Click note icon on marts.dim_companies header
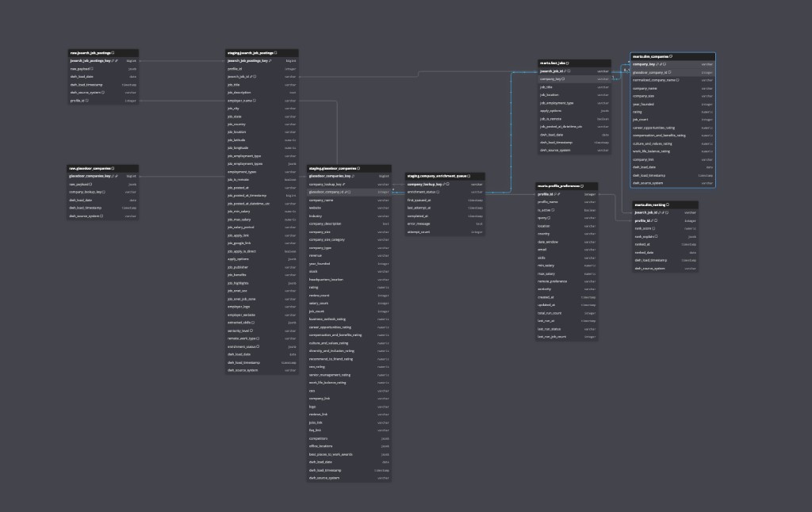The width and height of the screenshot is (812, 512). (x=671, y=56)
